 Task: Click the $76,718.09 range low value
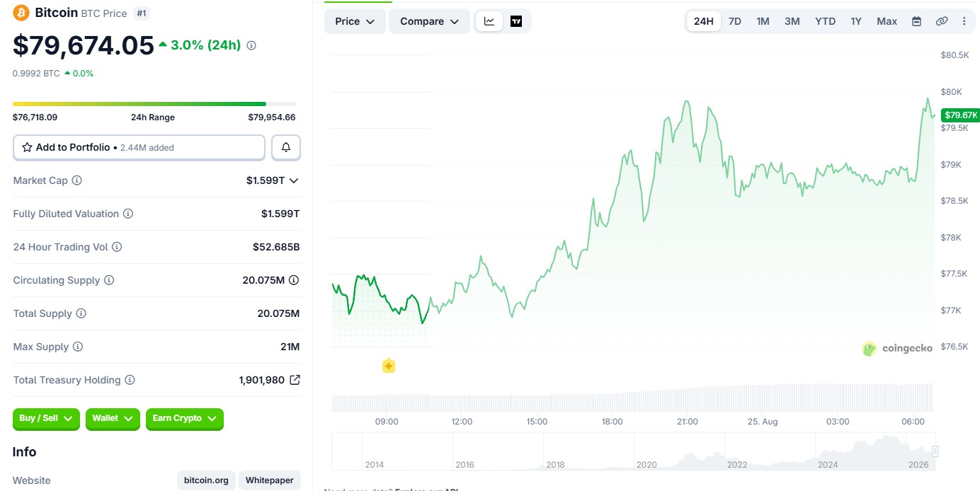pos(35,117)
